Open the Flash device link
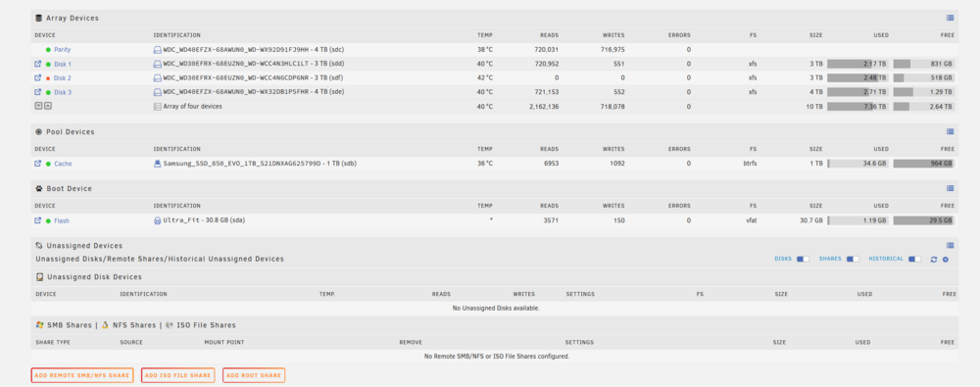 pos(61,220)
